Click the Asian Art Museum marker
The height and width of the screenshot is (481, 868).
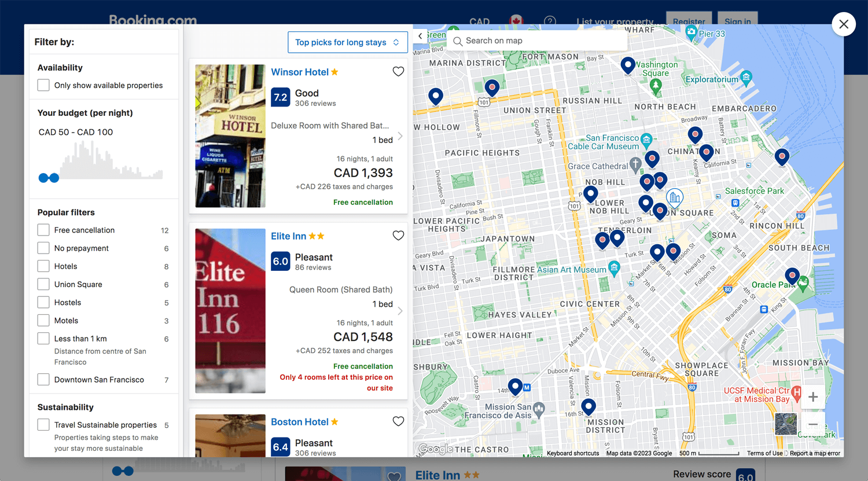tap(614, 268)
